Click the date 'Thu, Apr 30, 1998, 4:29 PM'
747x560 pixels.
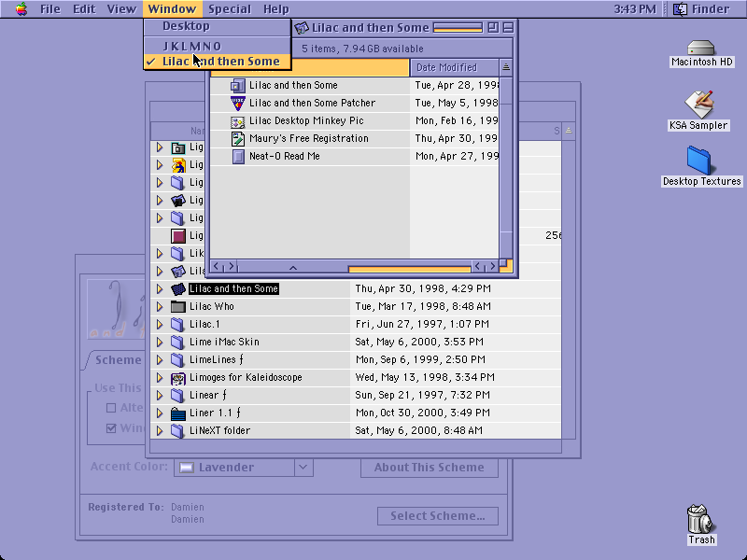[x=423, y=289]
